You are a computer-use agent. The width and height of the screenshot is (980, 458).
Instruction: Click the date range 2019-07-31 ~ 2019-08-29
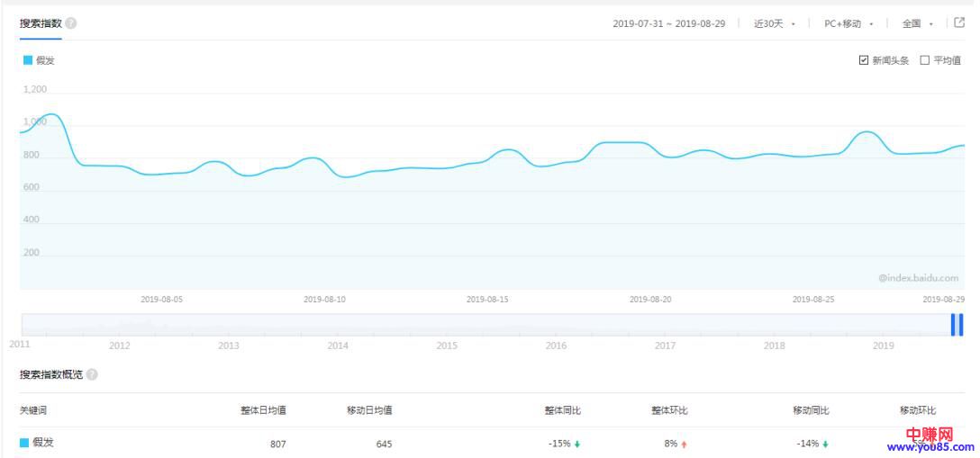click(x=668, y=24)
